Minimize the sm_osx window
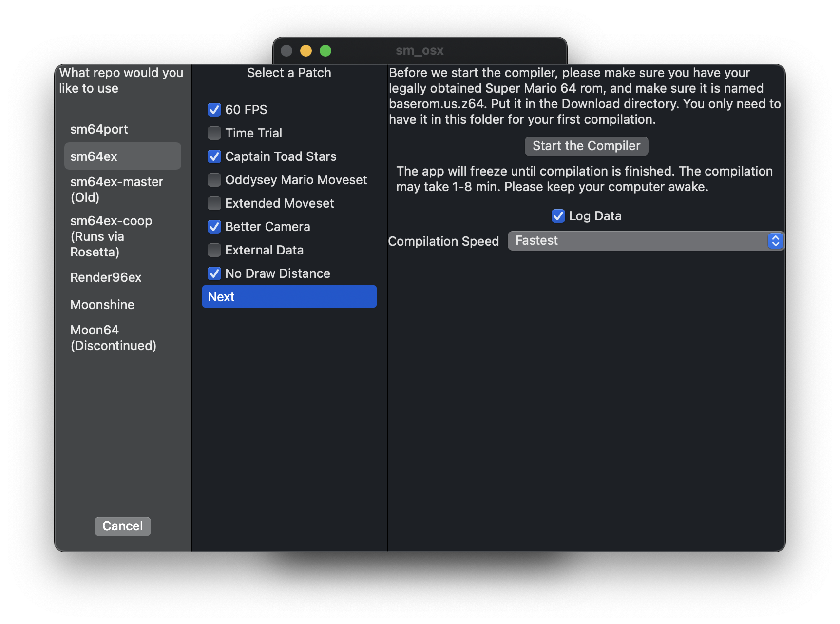This screenshot has height=624, width=840. click(x=306, y=51)
